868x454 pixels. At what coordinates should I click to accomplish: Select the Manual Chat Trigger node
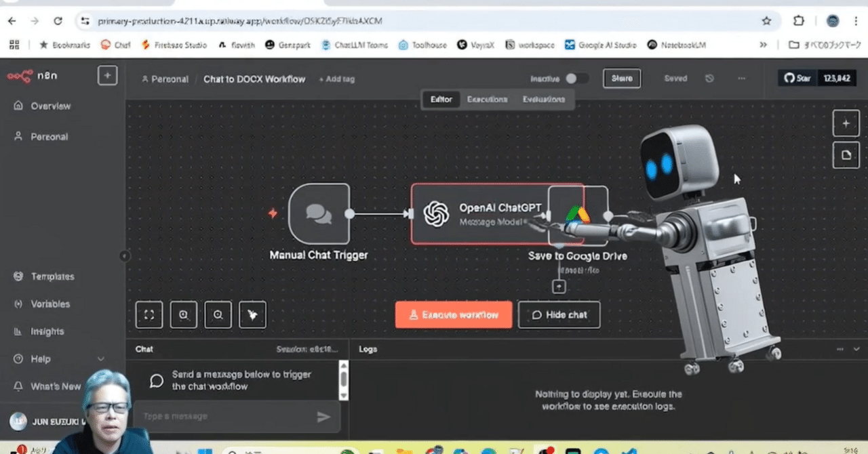[319, 215]
